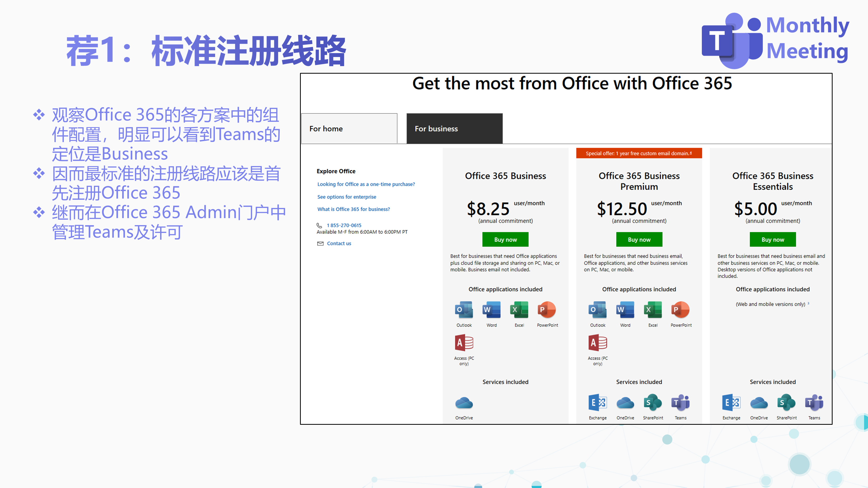The height and width of the screenshot is (488, 868).
Task: Click Buy now for Office 365 Business
Action: pyautogui.click(x=506, y=238)
